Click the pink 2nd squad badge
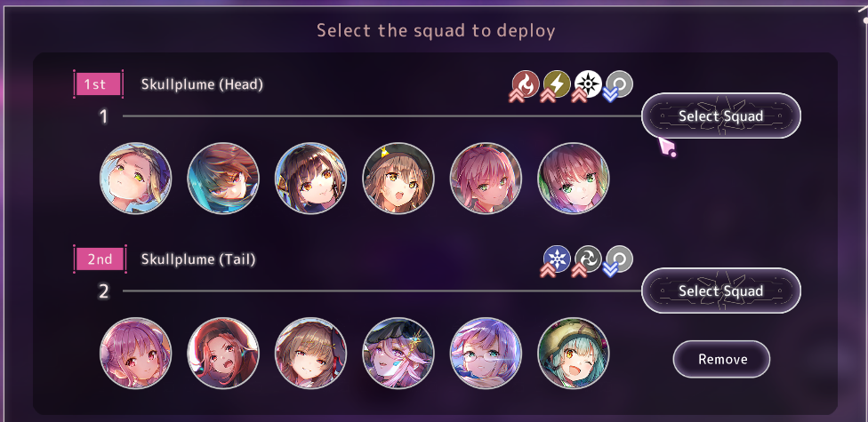Viewport: 868px width, 422px height. (100, 259)
